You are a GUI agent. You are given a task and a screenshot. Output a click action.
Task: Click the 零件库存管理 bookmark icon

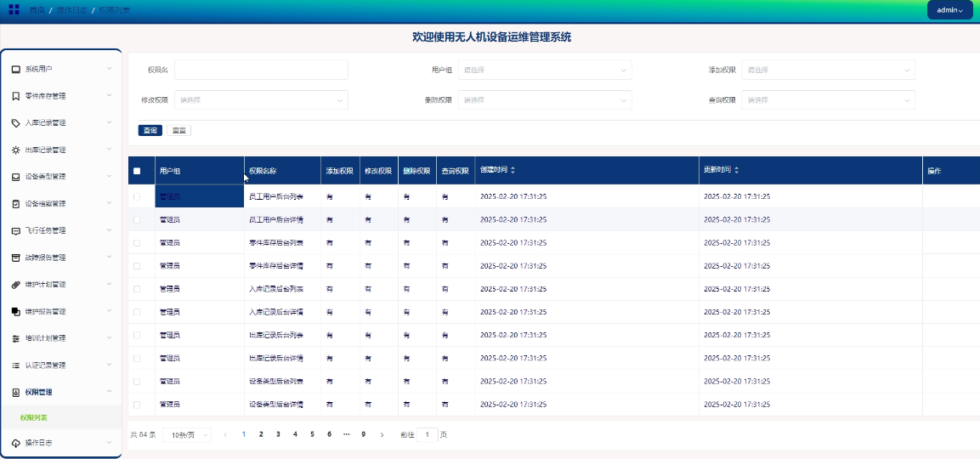point(16,96)
